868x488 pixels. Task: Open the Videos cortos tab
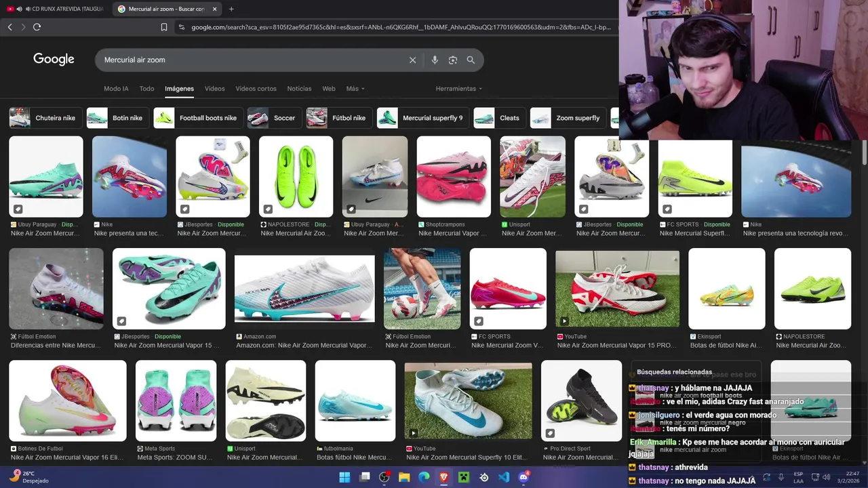click(x=256, y=89)
